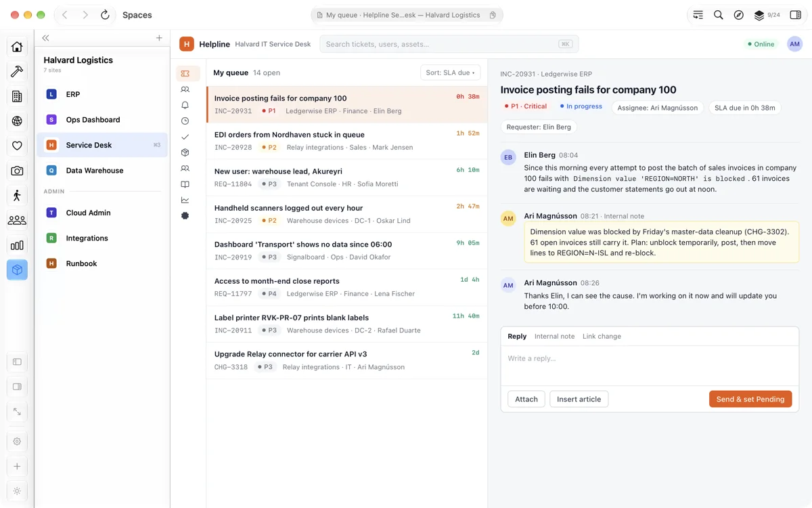
Task: Open ERP site
Action: pyautogui.click(x=101, y=94)
